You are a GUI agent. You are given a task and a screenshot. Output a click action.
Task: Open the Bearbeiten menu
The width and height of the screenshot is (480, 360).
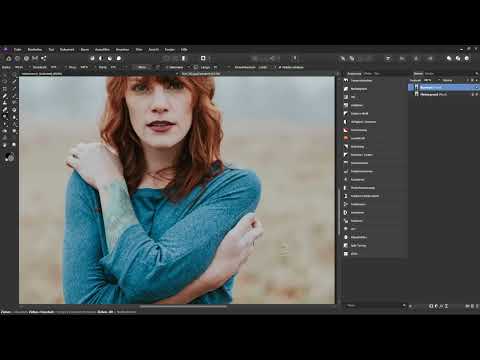coord(35,49)
